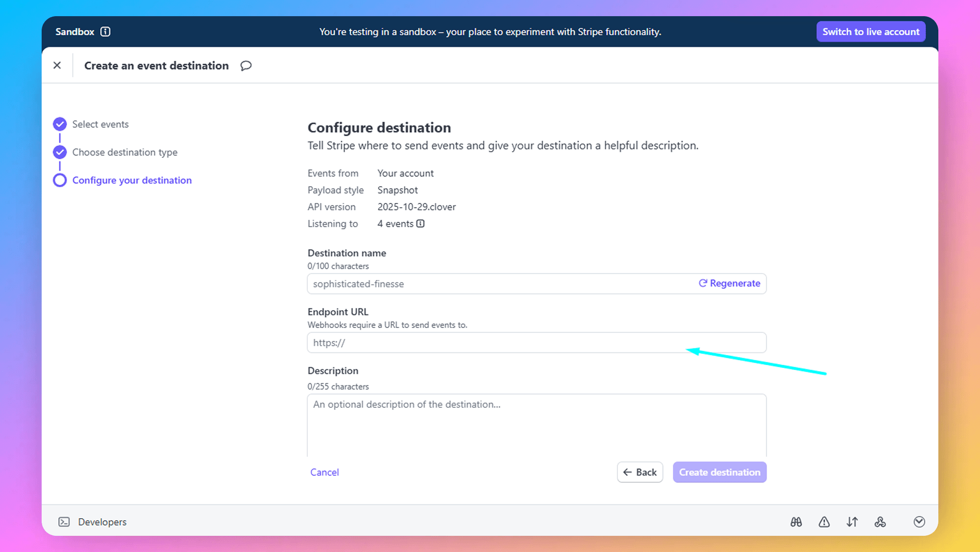Screen dimensions: 980x552
Task: Click the binoculars icon in the bottom bar
Action: tap(796, 522)
